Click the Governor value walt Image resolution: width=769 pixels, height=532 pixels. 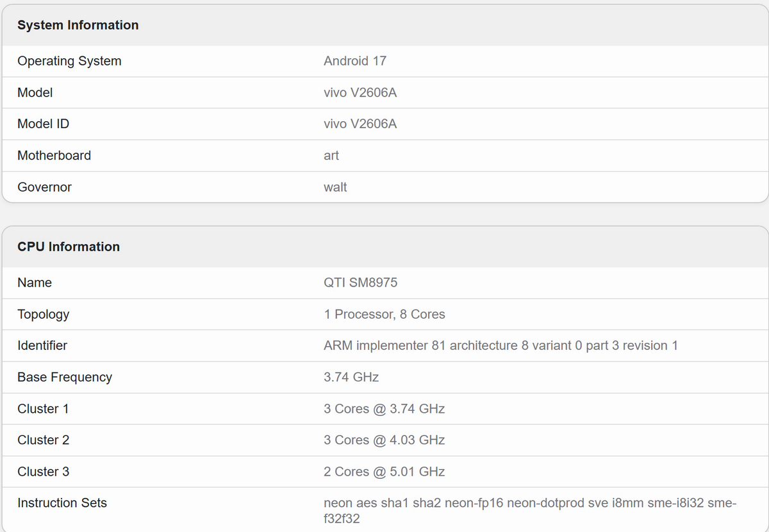click(335, 187)
